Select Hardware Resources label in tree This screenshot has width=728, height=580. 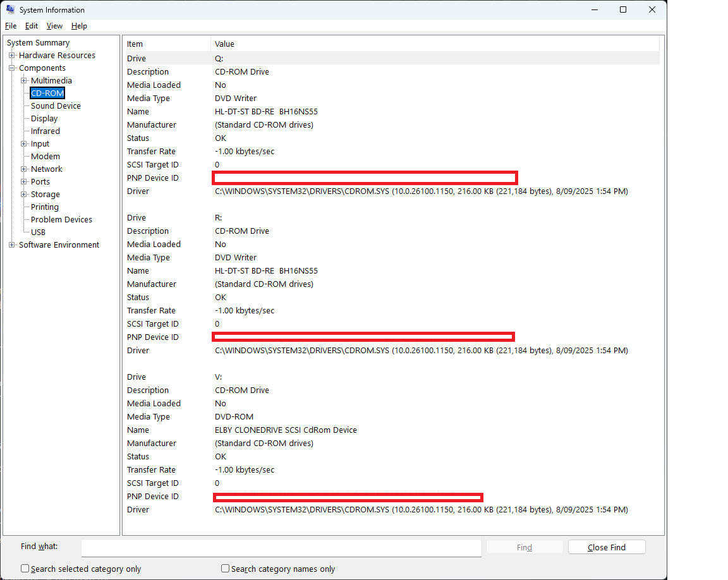(57, 55)
